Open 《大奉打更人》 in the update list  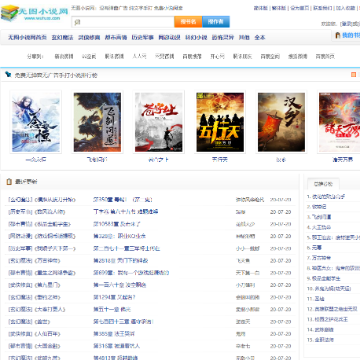[x=50, y=309]
